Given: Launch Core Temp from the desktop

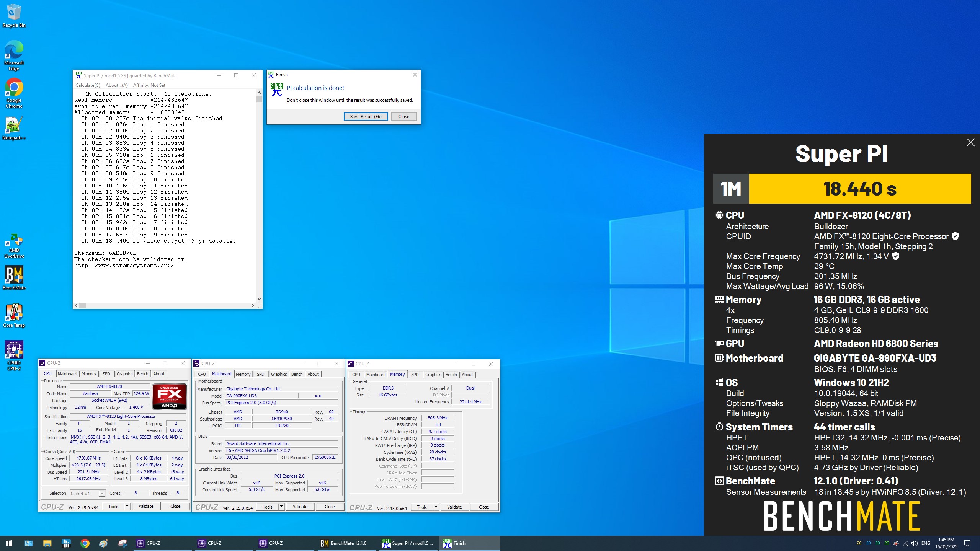Looking at the screenshot, I should (x=14, y=315).
